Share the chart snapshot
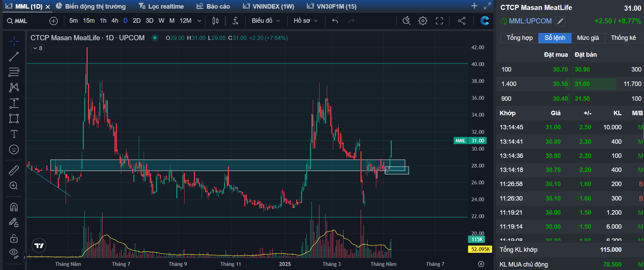This screenshot has height=270, width=644. click(x=462, y=21)
